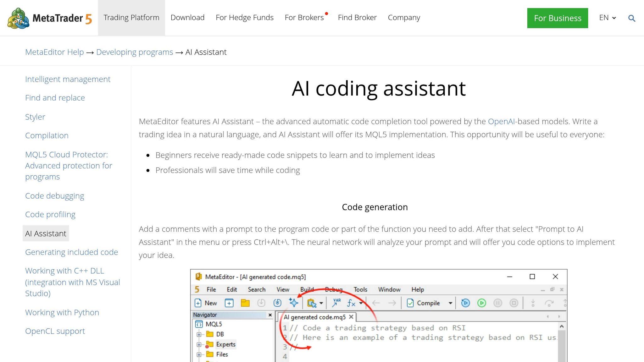Close the Navigator panel with its X
The image size is (644, 362).
tap(270, 315)
